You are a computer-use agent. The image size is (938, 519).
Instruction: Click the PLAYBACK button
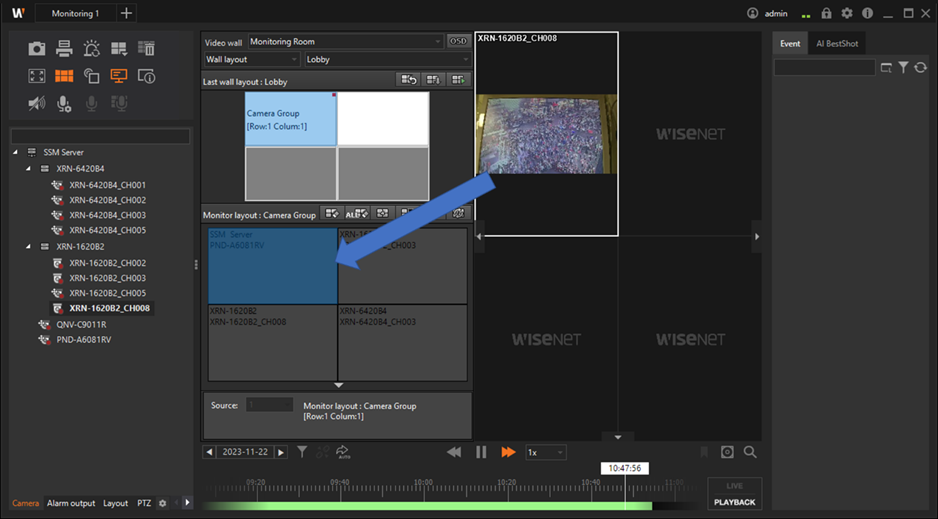coord(734,502)
